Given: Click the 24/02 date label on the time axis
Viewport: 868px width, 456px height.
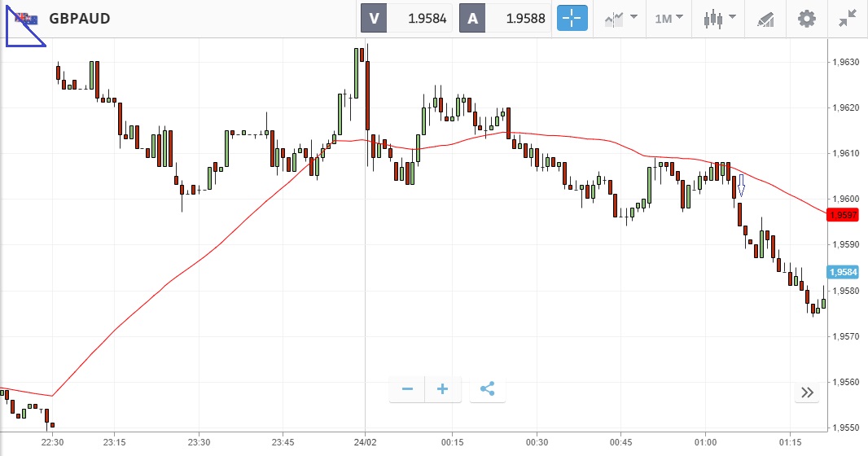Looking at the screenshot, I should point(365,443).
